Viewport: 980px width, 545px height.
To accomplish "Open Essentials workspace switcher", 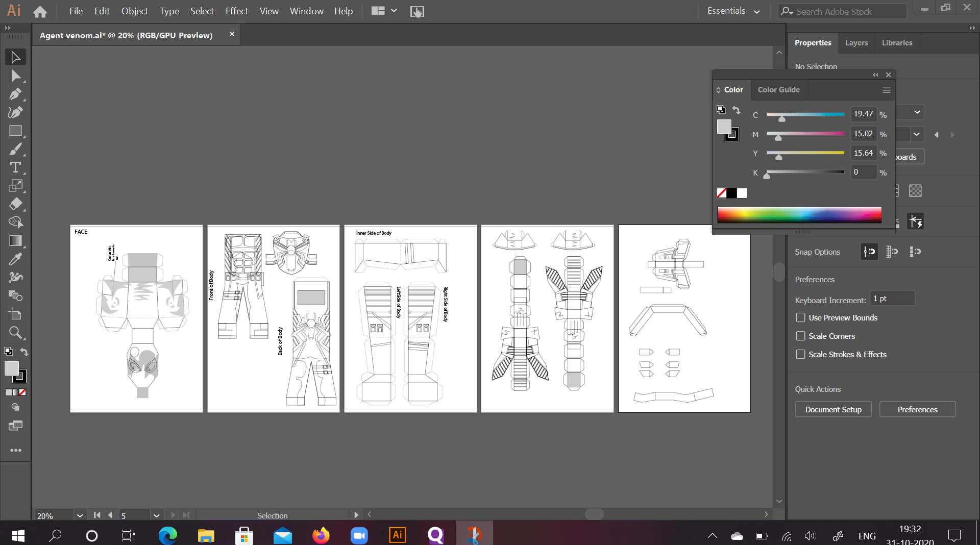I will pos(733,11).
